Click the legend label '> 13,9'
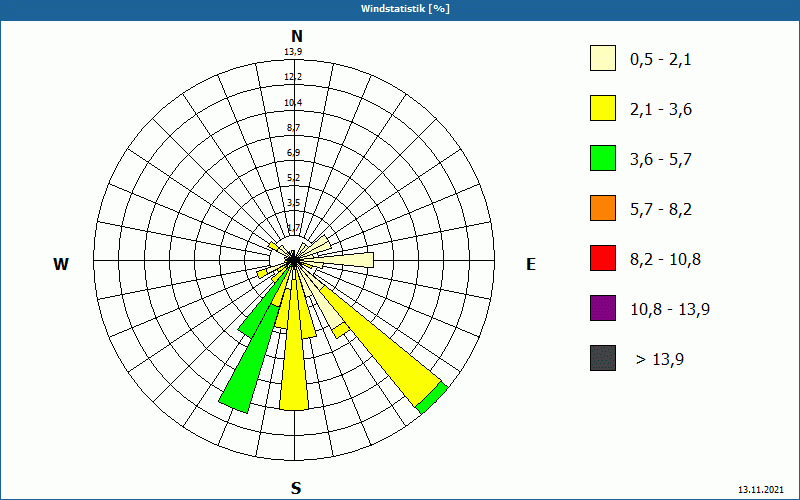The width and height of the screenshot is (800, 500). [660, 360]
